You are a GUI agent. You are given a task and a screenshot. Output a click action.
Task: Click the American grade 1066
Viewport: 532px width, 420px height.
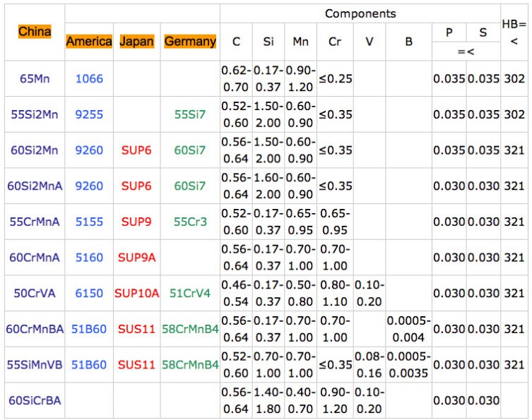coord(89,78)
